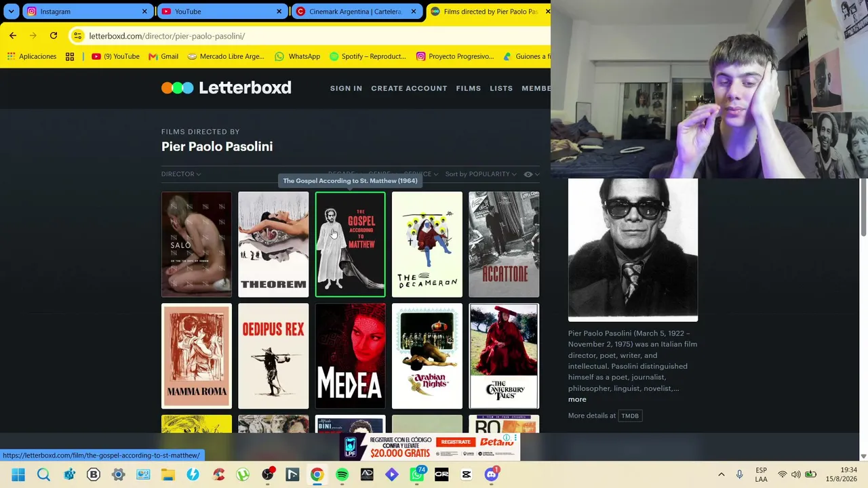Reload the Letterboxd page

click(x=54, y=35)
